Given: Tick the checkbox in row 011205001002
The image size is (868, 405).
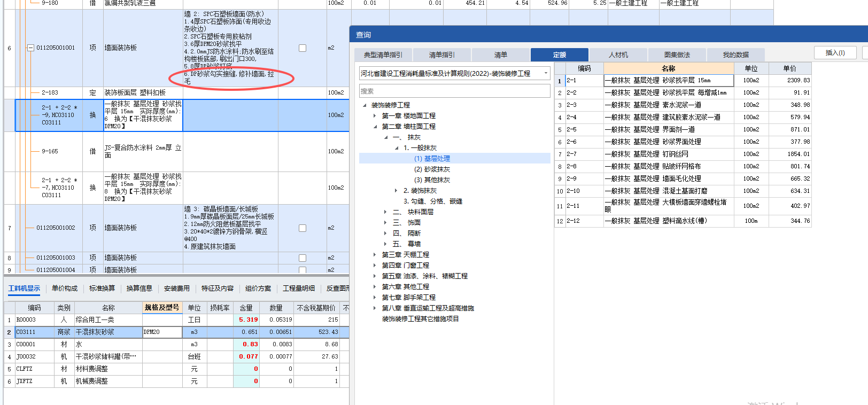Looking at the screenshot, I should [x=303, y=228].
